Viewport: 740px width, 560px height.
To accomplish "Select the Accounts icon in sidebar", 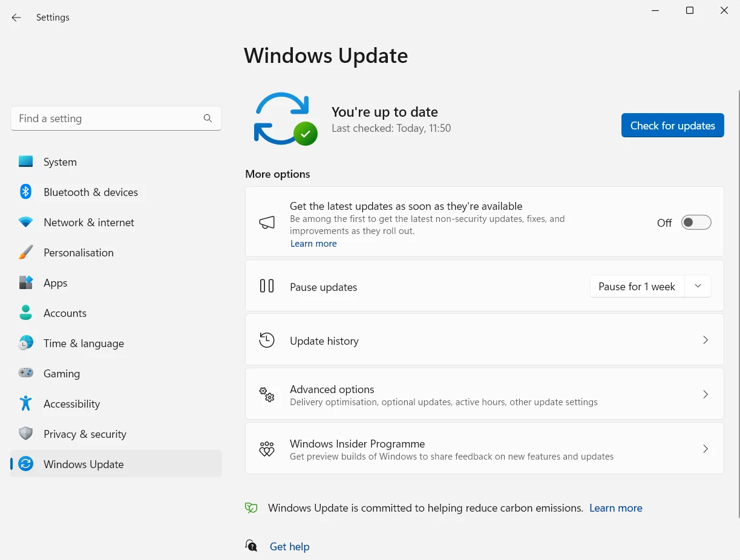I will [x=25, y=313].
